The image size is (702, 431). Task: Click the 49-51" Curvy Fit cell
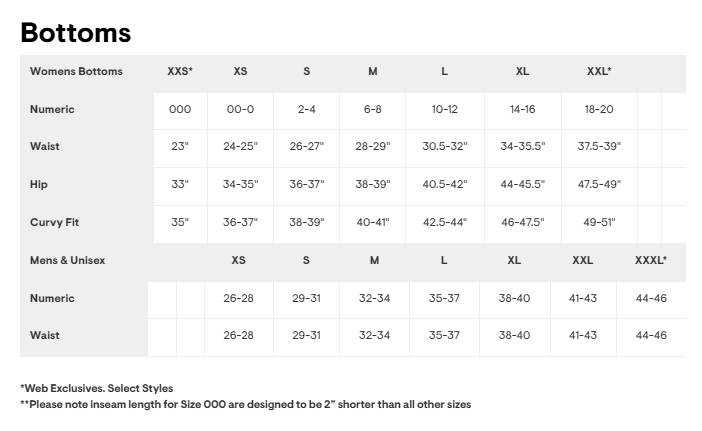pyautogui.click(x=599, y=222)
